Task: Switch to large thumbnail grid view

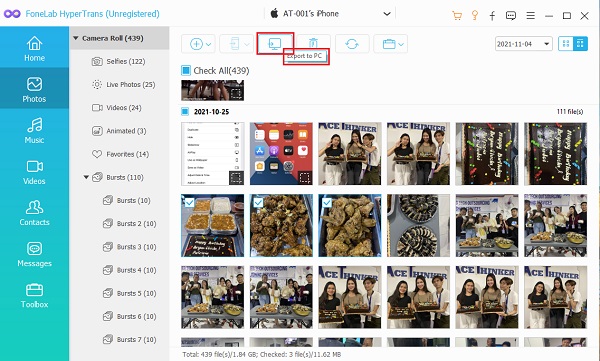Action: click(x=566, y=44)
